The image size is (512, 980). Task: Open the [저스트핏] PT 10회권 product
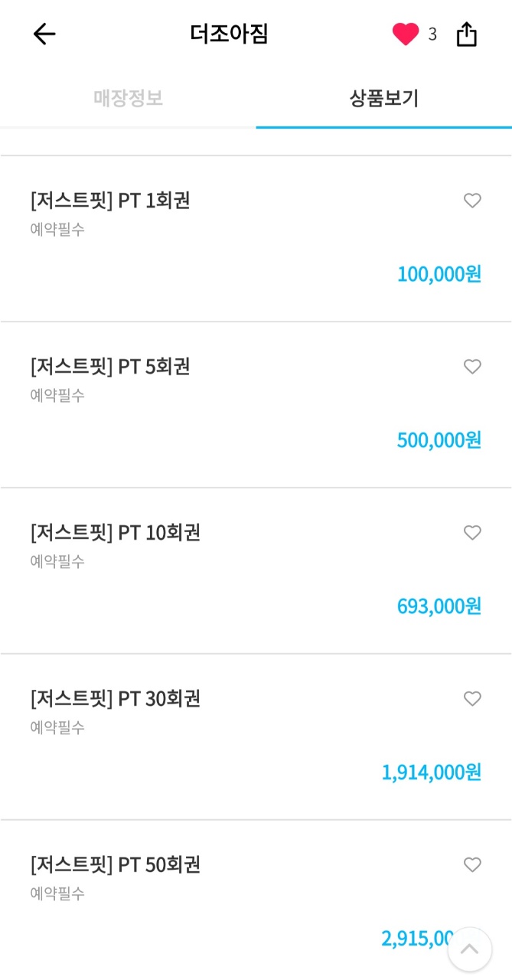[x=116, y=533]
